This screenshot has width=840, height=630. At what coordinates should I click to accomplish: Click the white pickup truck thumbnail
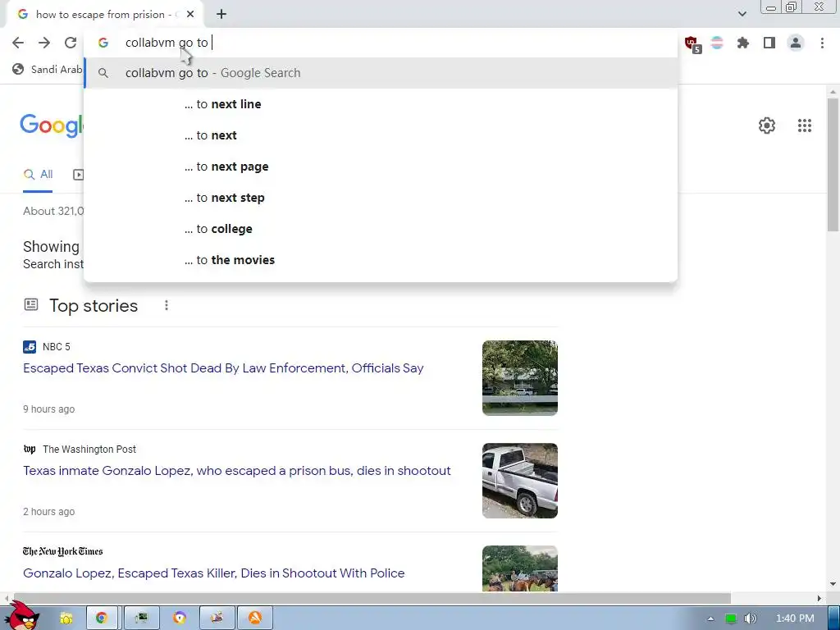(519, 481)
